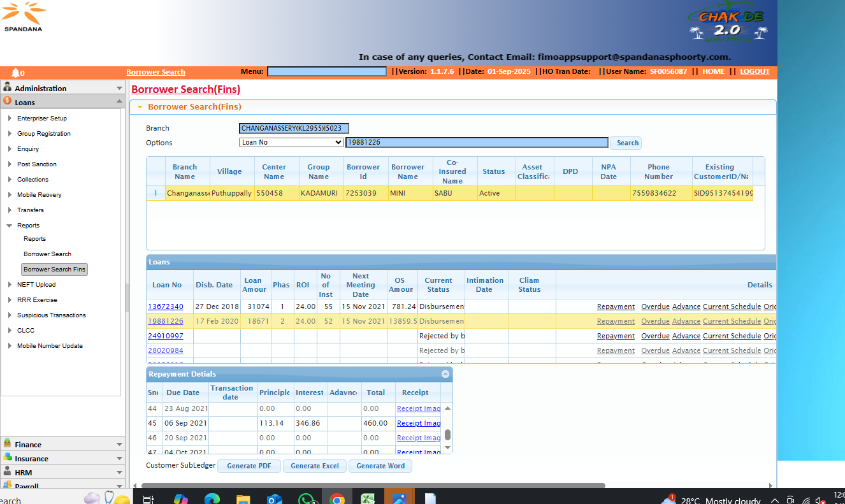Open the Excel taskbar icon
Screen dimensions: 845x504
coord(368,500)
